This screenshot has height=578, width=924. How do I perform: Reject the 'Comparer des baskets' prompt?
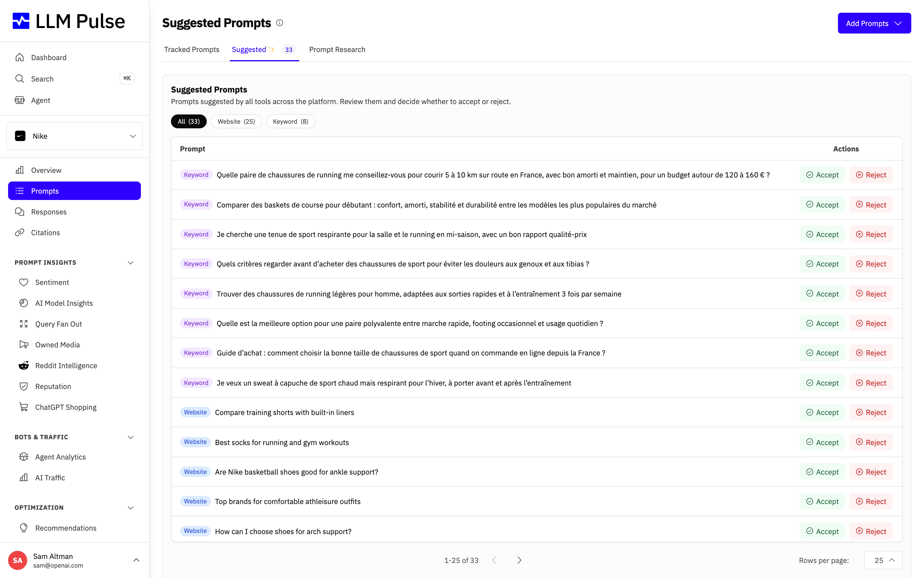click(x=871, y=205)
